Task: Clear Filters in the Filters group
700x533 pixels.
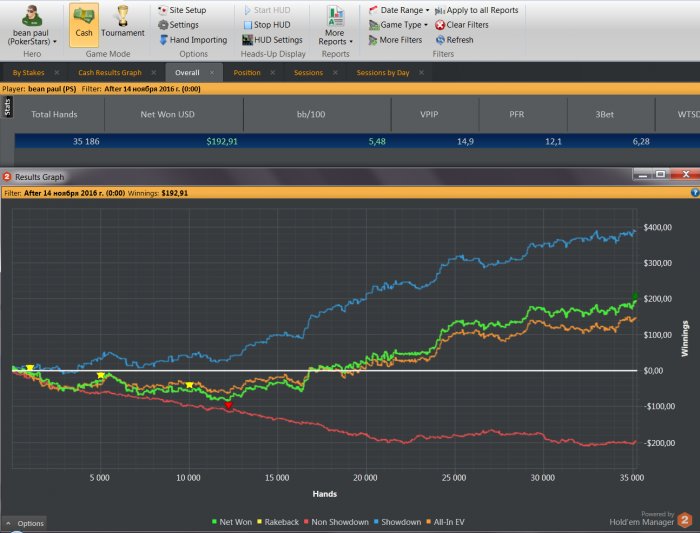Action: [461, 25]
